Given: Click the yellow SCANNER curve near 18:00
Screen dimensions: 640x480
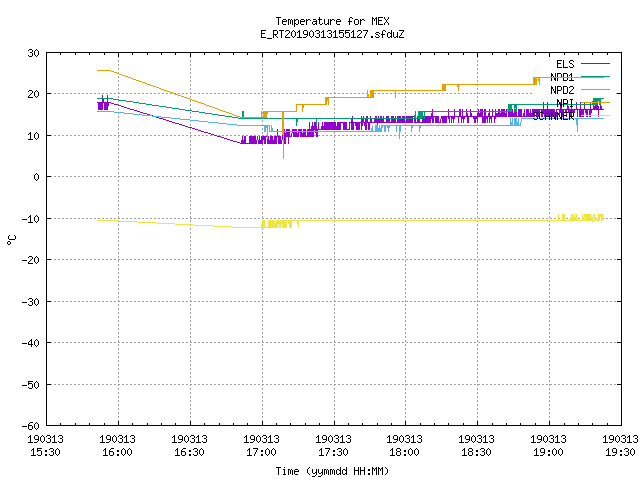Looking at the screenshot, I should click(405, 220).
